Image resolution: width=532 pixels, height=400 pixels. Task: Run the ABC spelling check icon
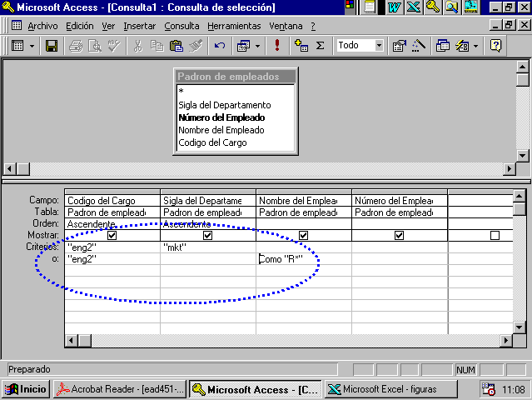pos(114,46)
